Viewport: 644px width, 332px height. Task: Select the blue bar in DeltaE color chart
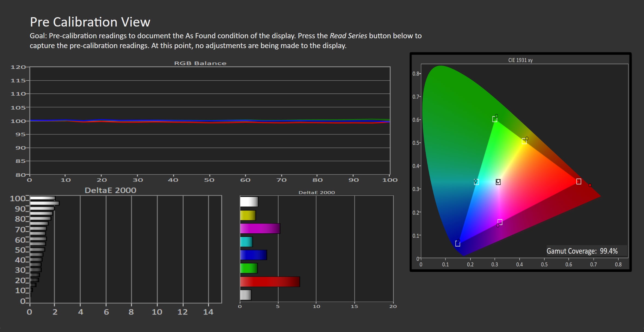tap(254, 255)
